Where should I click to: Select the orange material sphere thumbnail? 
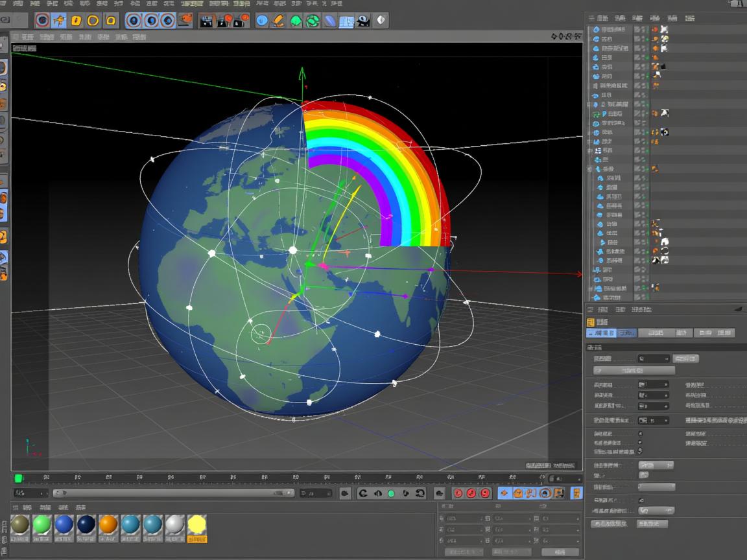pos(108,525)
